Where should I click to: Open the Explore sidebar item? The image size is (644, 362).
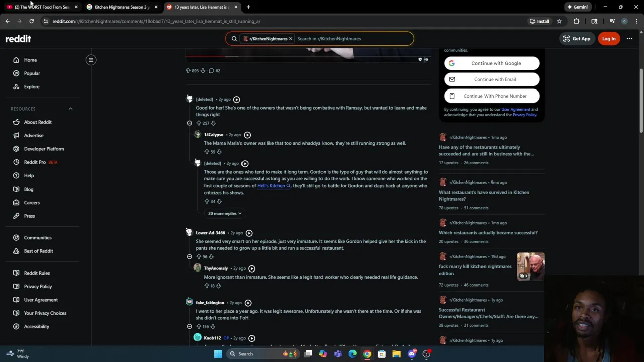31,87
